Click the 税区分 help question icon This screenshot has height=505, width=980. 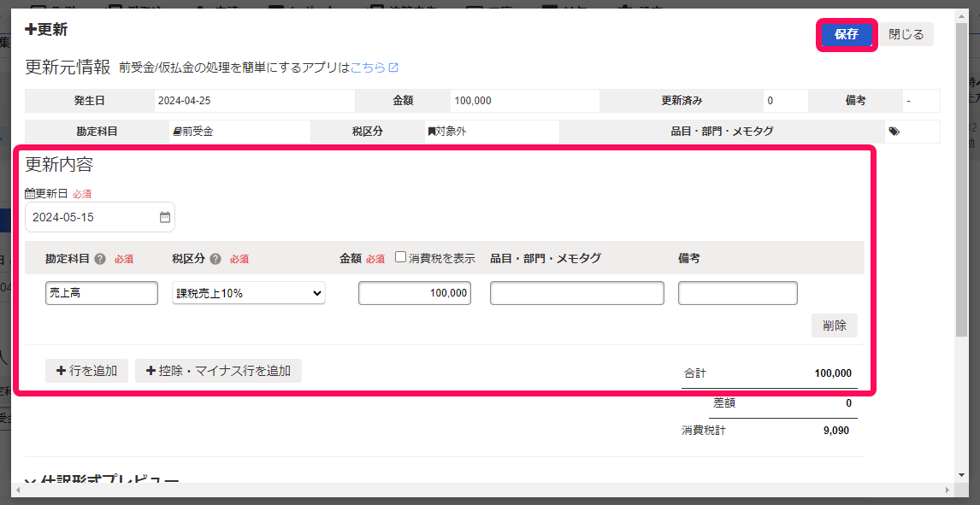click(x=215, y=258)
